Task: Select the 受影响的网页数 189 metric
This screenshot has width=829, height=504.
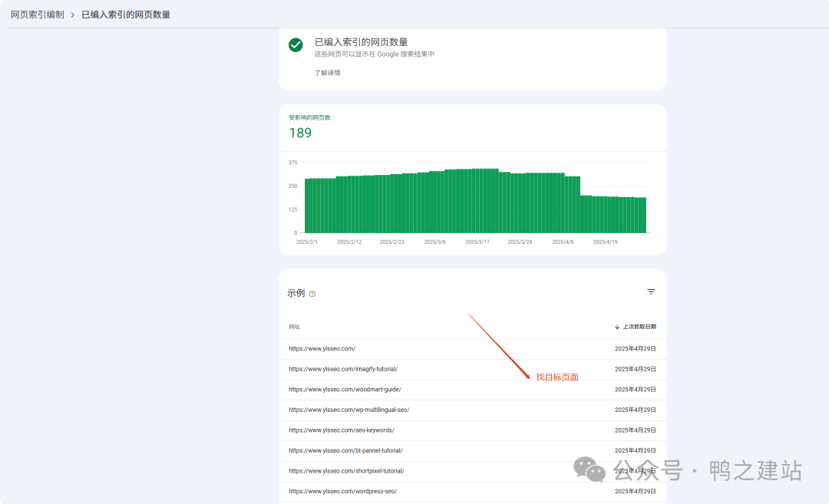Action: pos(300,133)
